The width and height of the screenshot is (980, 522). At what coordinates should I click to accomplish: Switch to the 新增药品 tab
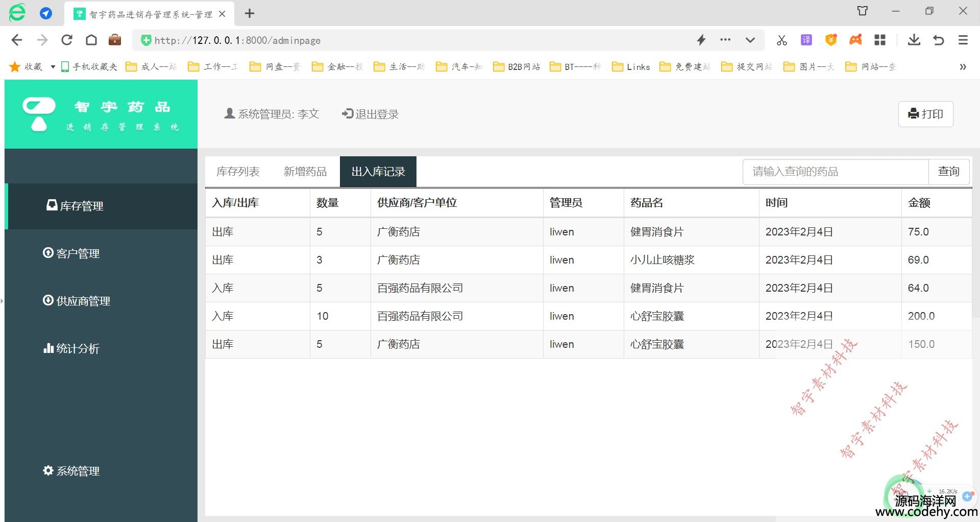[x=305, y=172]
